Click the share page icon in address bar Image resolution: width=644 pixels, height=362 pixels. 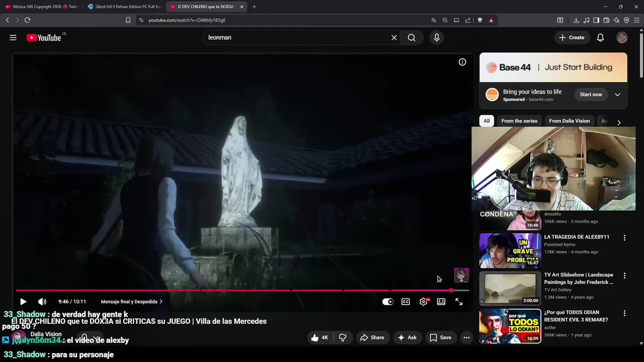(x=468, y=20)
